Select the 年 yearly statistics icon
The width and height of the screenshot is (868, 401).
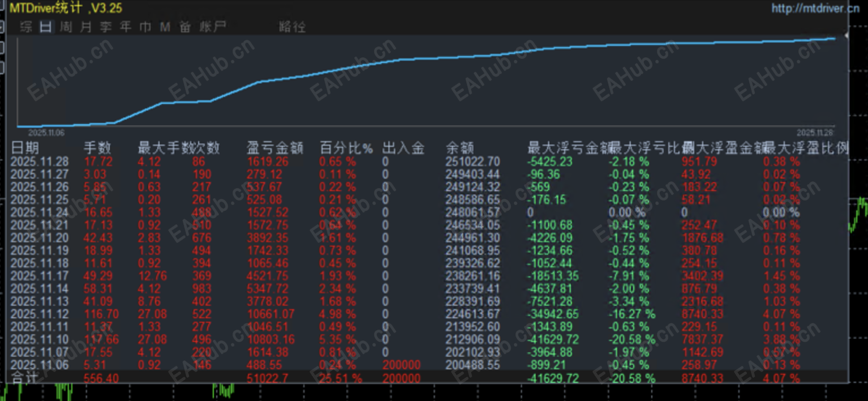click(x=126, y=27)
